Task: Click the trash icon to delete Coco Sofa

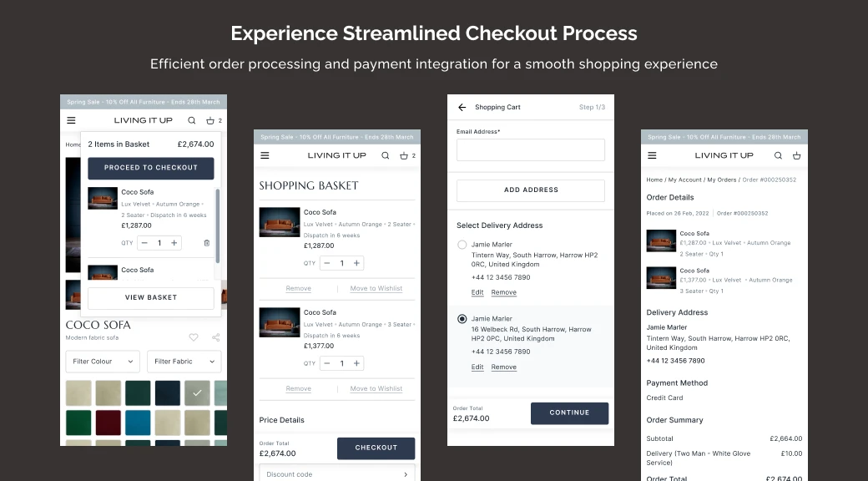Action: point(206,243)
